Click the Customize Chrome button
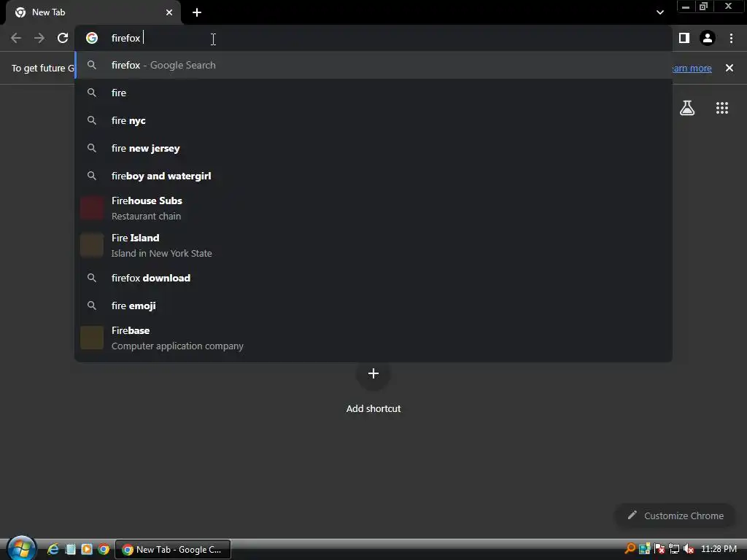Viewport: 747px width, 560px height. click(675, 516)
